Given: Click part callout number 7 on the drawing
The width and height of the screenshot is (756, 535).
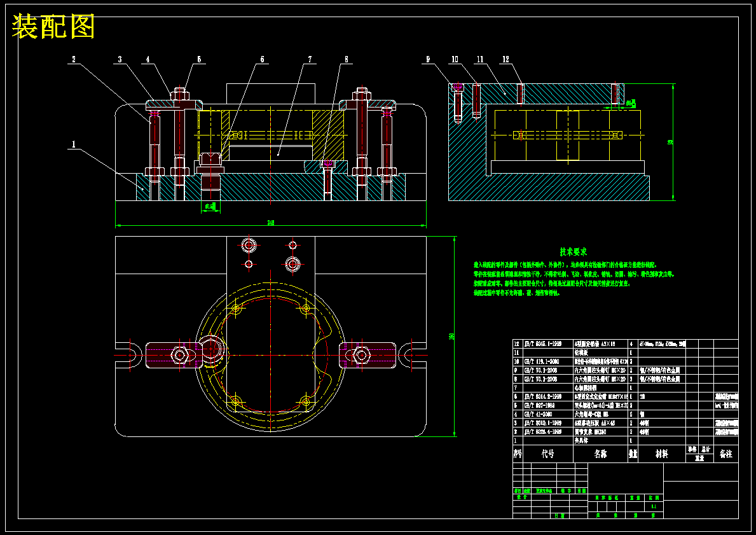Looking at the screenshot, I should click(x=310, y=59).
